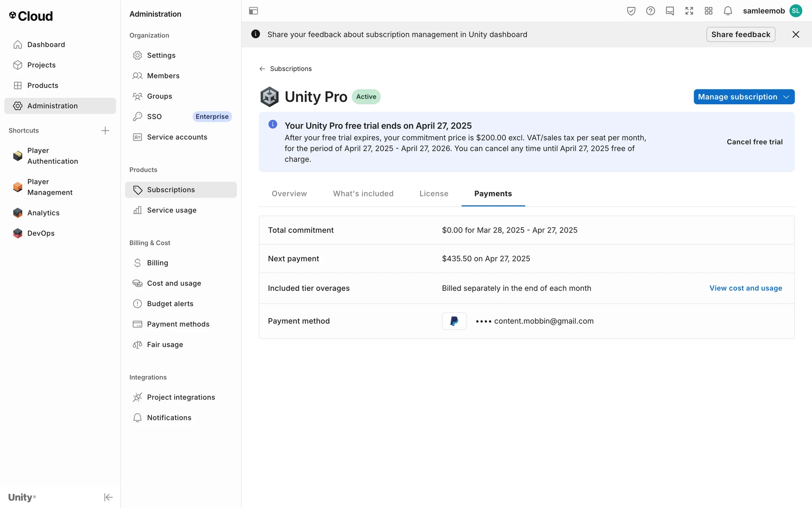
Task: Go back to Subscriptions via arrow
Action: [263, 69]
